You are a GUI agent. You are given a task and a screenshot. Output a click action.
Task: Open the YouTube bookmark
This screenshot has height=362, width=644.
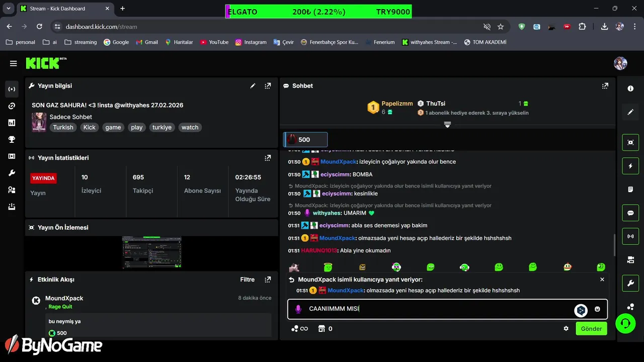tap(214, 42)
